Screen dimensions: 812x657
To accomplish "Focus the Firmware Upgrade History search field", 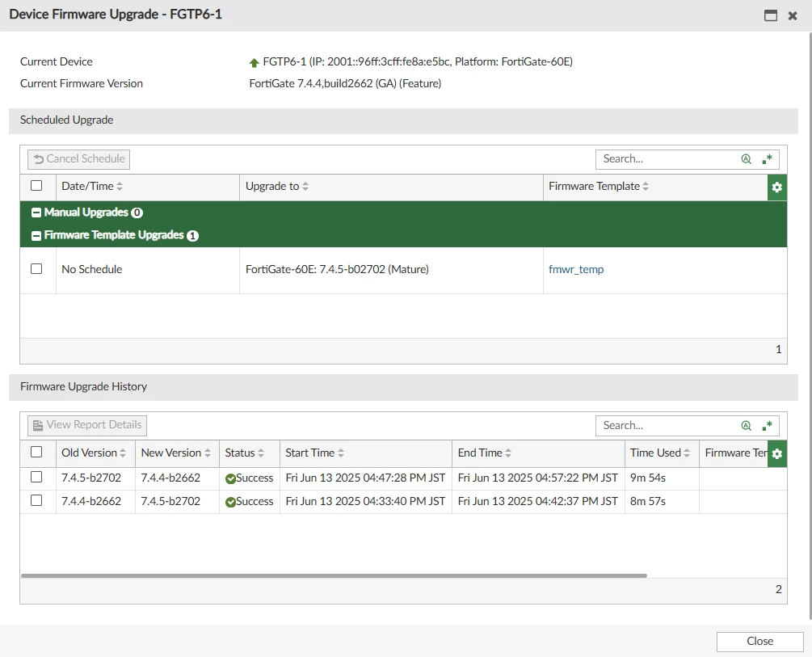I will tap(668, 425).
